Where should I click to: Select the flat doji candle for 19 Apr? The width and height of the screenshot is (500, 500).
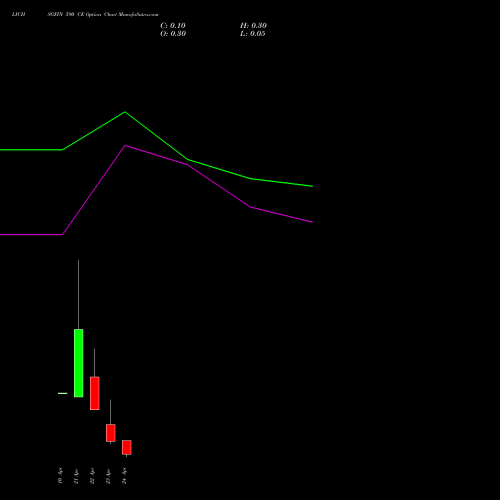pyautogui.click(x=63, y=393)
